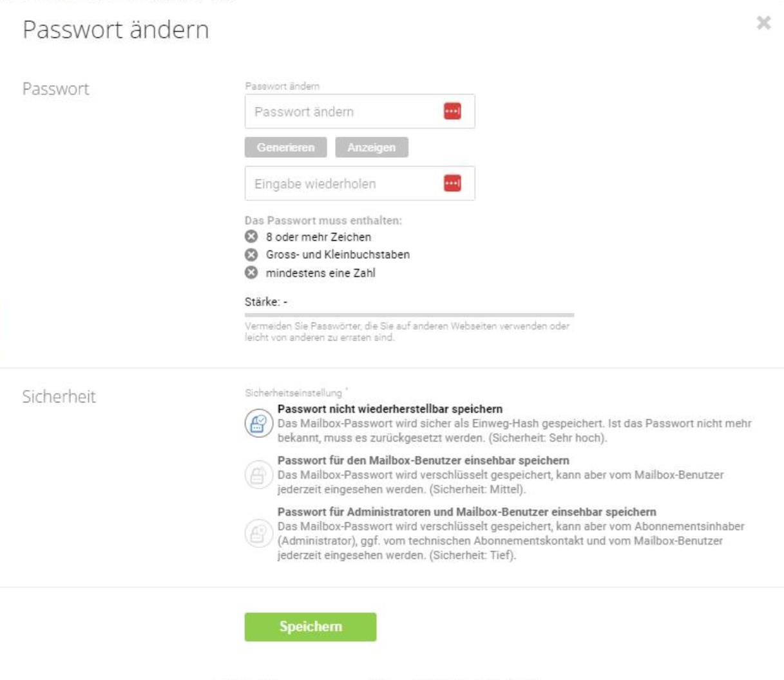This screenshot has width=784, height=680.
Task: Focus the 'Passwort ändern' input field
Action: pos(359,111)
